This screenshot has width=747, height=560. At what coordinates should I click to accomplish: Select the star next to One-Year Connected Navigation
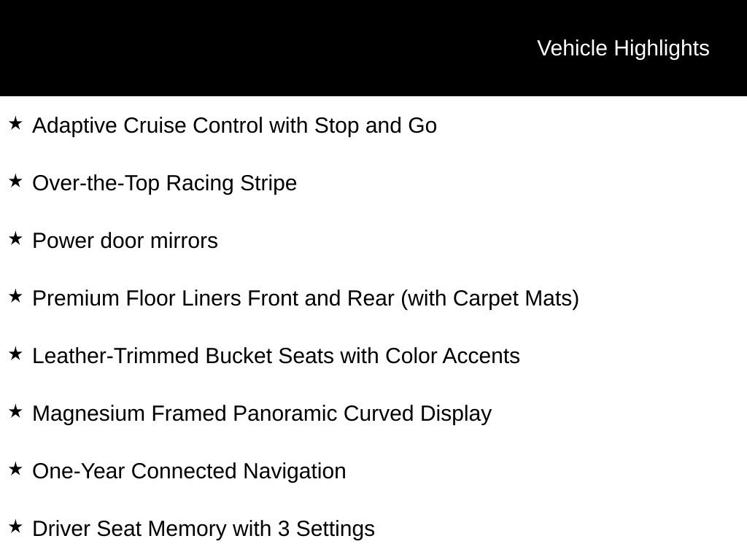point(15,469)
